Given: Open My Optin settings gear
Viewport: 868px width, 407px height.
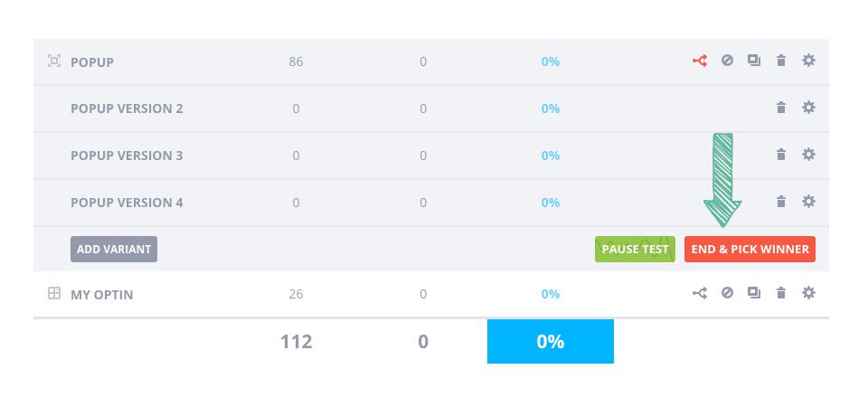Looking at the screenshot, I should [808, 294].
